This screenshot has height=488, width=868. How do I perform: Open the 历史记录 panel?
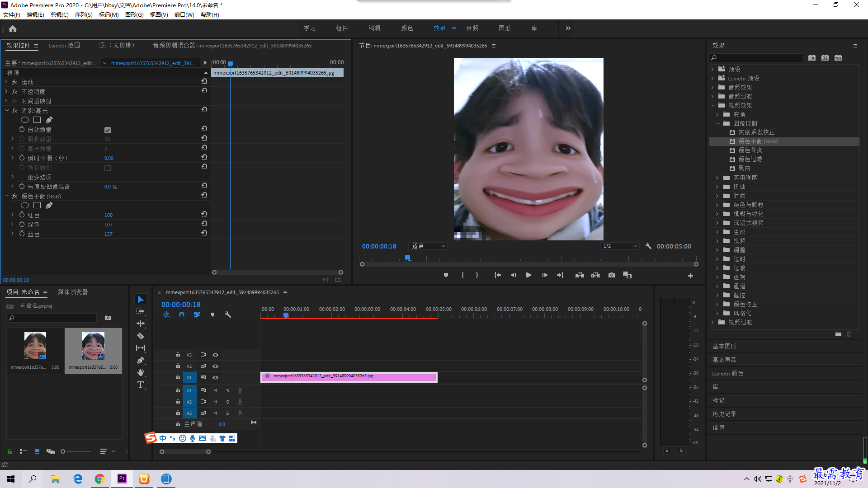tap(724, 414)
